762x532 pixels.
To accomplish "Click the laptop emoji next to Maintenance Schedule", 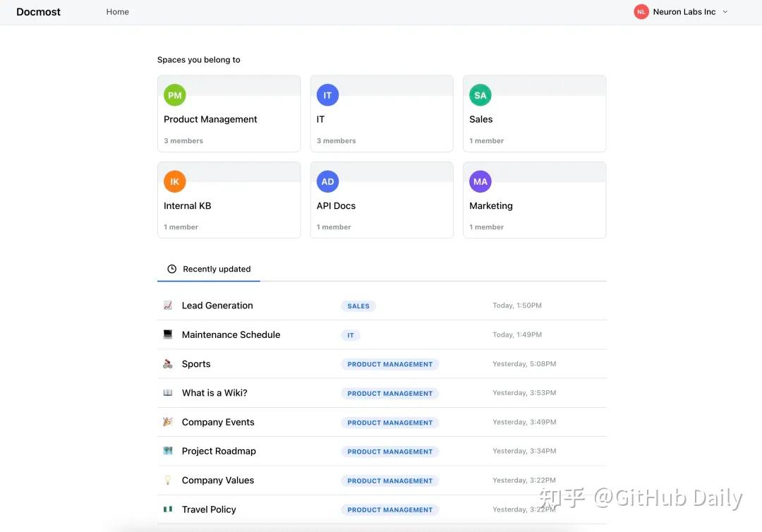I will pyautogui.click(x=168, y=334).
